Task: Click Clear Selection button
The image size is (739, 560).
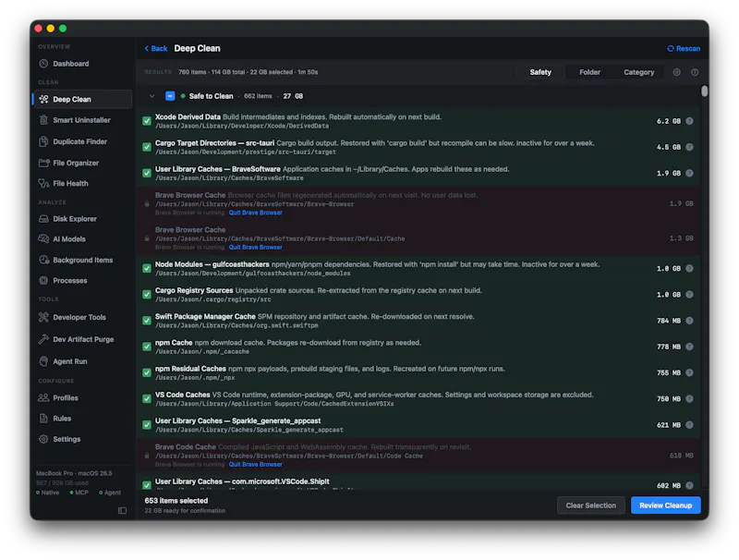Action: point(590,505)
